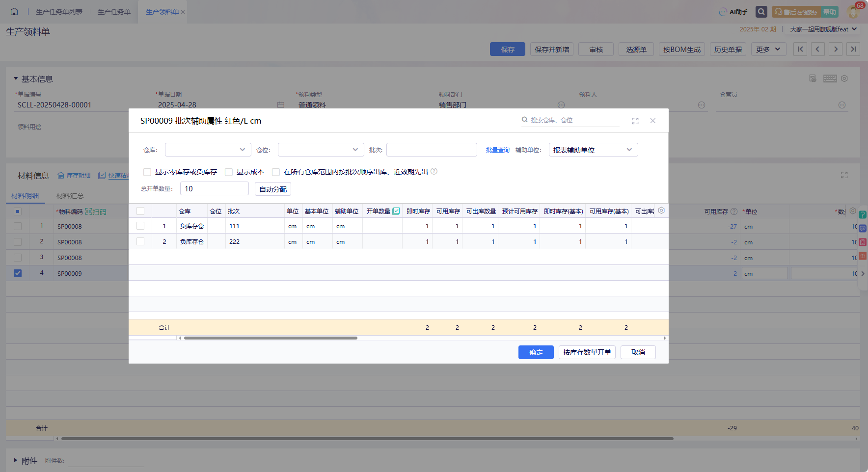Viewport: 868px width, 472px height.
Task: Go to last record navigation icon
Action: [x=853, y=49]
